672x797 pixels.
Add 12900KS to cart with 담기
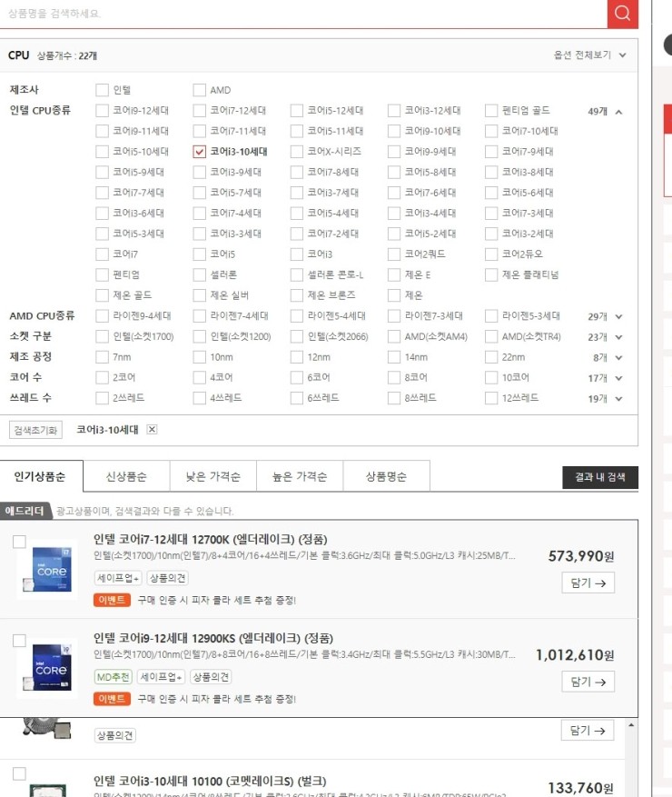[588, 682]
